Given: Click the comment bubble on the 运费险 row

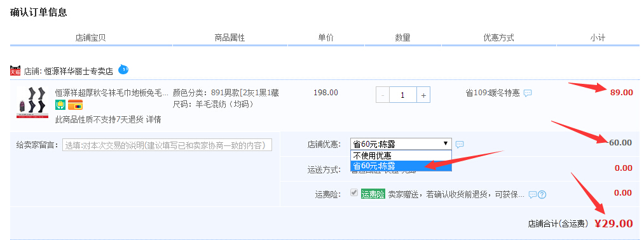Looking at the screenshot, I should [533, 194].
